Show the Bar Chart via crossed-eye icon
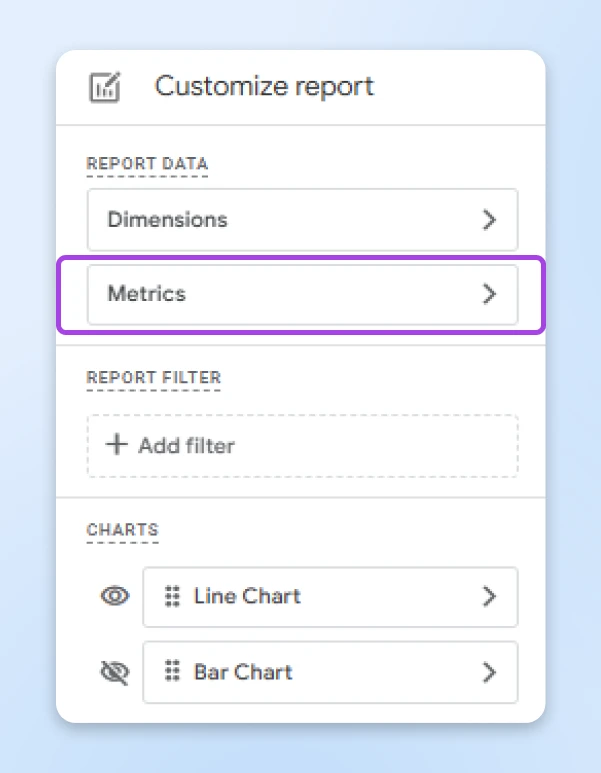 tap(115, 673)
